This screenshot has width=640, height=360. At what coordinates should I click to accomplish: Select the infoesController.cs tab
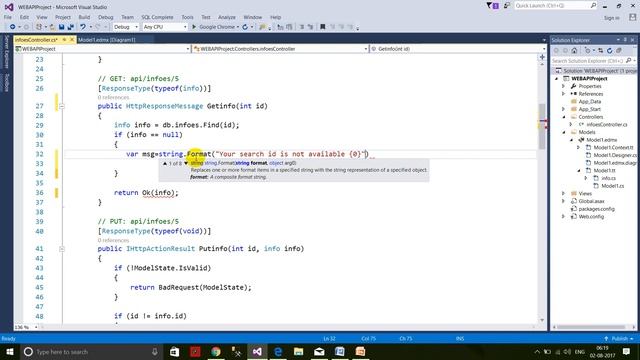tap(36, 40)
